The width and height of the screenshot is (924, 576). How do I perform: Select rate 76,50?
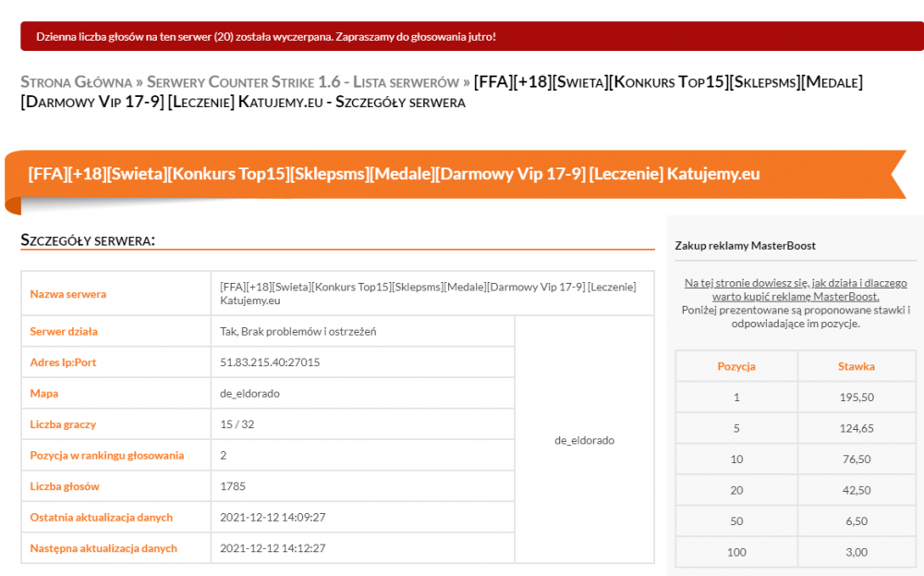[x=857, y=460]
